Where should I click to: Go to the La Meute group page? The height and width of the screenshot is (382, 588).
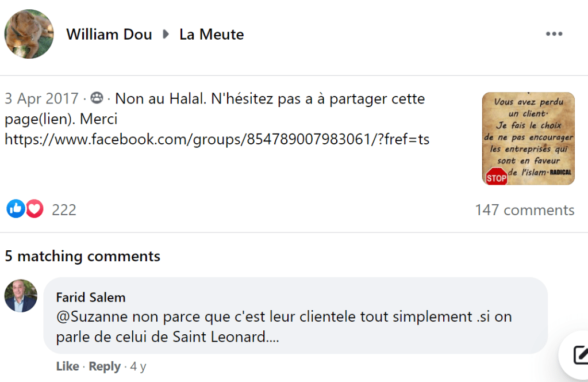tap(212, 35)
